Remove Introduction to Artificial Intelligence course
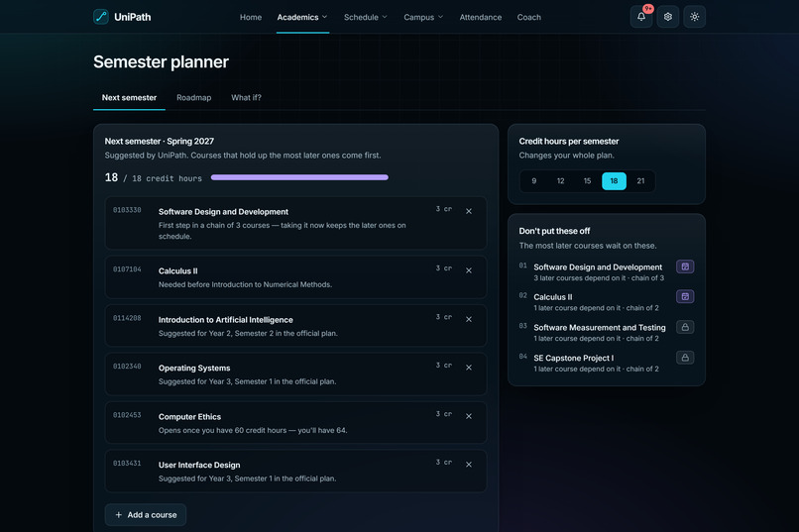This screenshot has height=532, width=799. point(468,319)
